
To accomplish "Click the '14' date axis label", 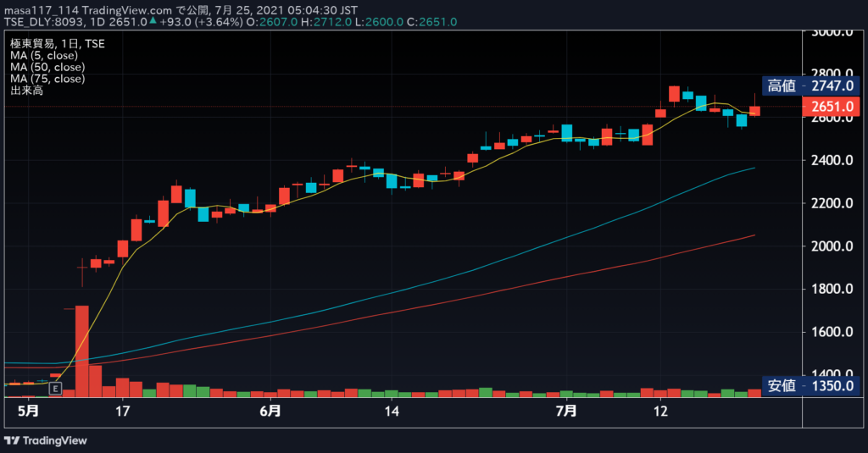I will 392,411.
